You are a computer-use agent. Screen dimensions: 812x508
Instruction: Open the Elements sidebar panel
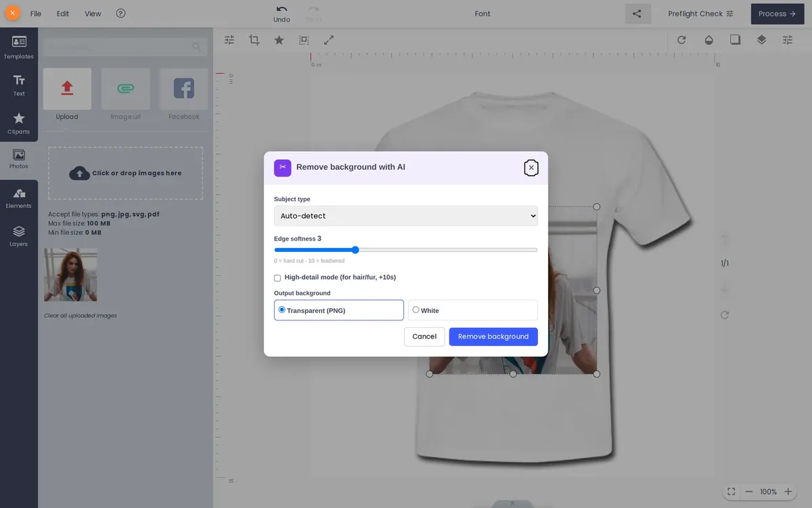tap(19, 198)
